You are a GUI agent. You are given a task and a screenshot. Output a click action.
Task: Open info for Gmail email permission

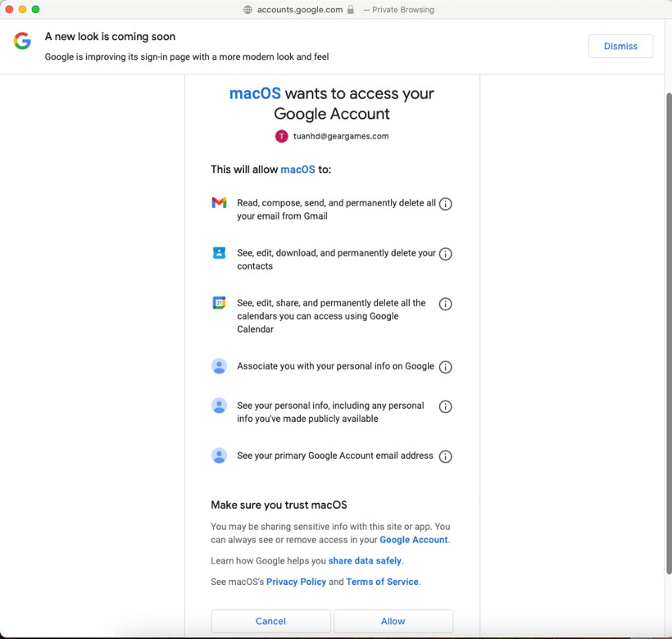[x=445, y=204]
